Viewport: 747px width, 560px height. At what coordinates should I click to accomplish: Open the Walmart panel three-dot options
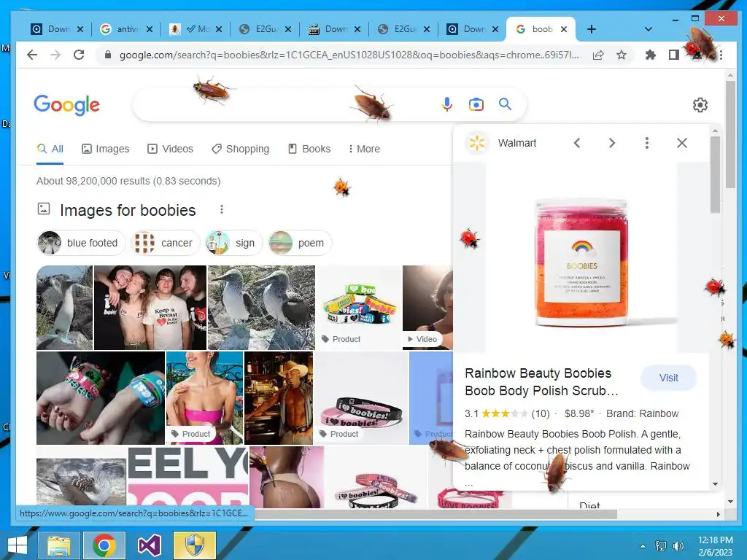tap(646, 143)
